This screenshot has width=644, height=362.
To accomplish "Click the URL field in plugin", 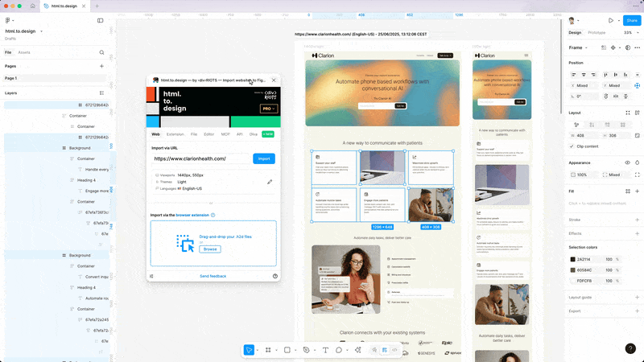I will click(201, 158).
